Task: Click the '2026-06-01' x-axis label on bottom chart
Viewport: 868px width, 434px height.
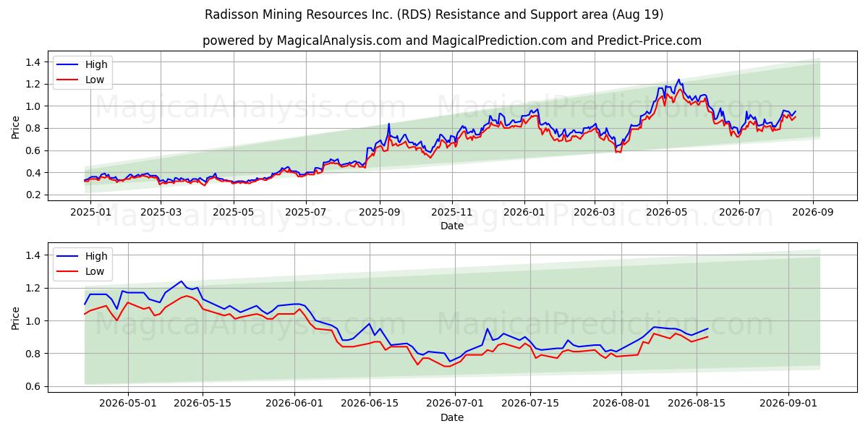Action: click(294, 404)
